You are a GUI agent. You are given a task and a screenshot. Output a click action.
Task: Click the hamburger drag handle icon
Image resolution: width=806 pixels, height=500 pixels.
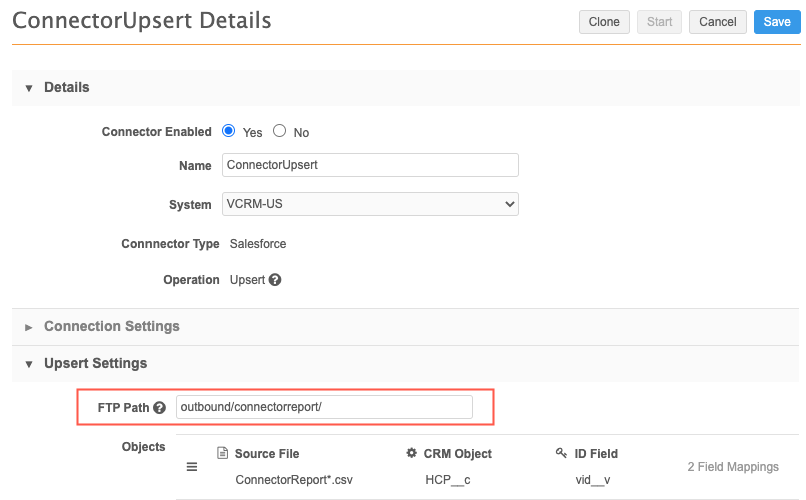[192, 467]
